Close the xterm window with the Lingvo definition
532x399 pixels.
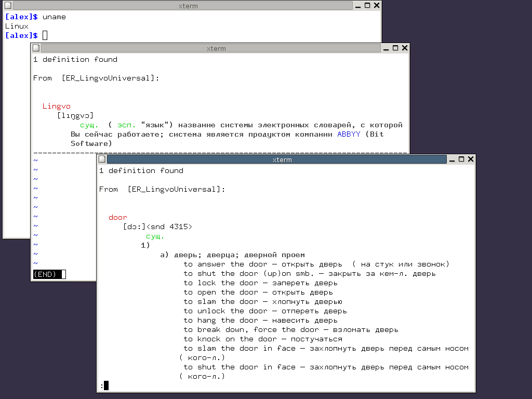click(x=405, y=48)
